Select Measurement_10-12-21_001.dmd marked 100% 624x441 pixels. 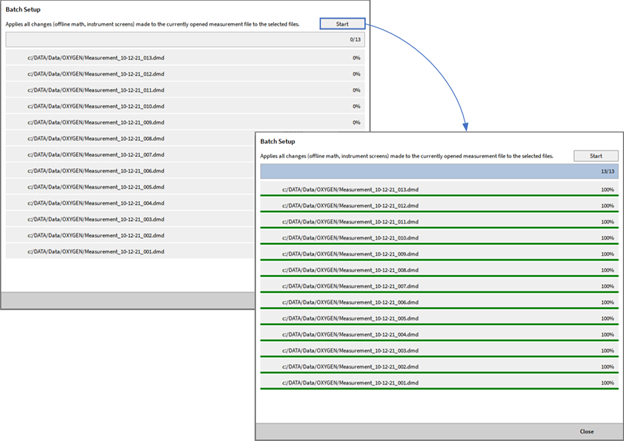[x=350, y=382]
